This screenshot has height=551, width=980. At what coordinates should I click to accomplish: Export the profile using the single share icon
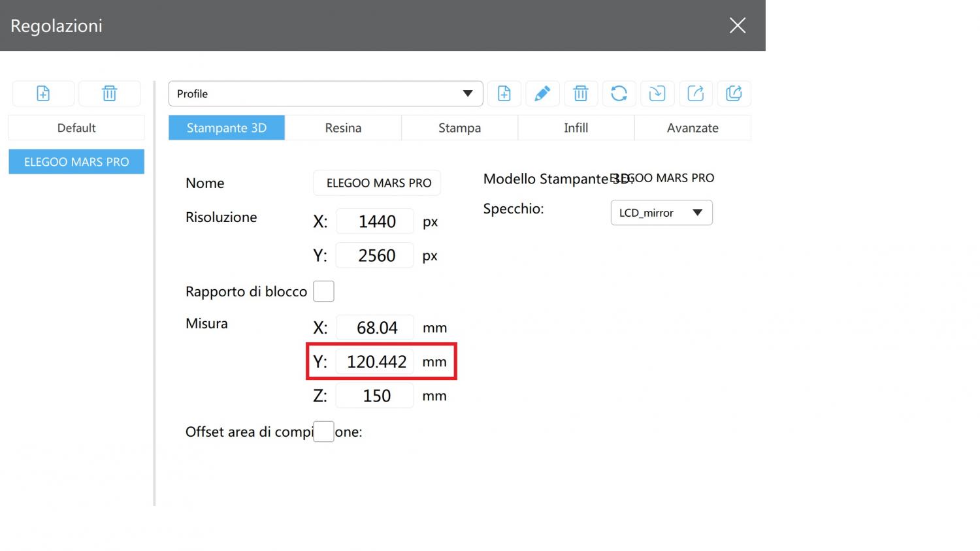click(696, 93)
